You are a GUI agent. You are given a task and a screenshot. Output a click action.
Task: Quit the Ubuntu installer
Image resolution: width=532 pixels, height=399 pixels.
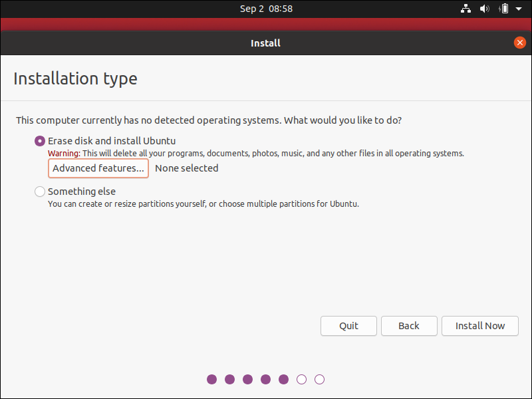348,326
